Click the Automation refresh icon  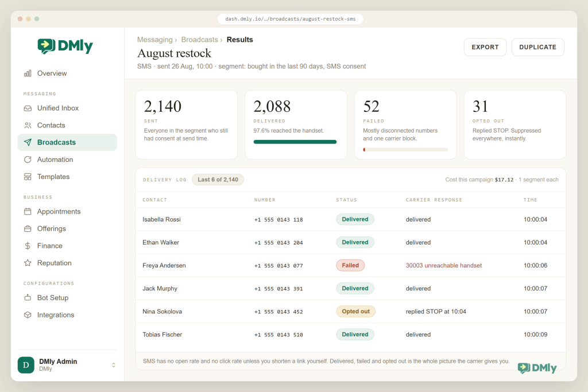pos(28,160)
